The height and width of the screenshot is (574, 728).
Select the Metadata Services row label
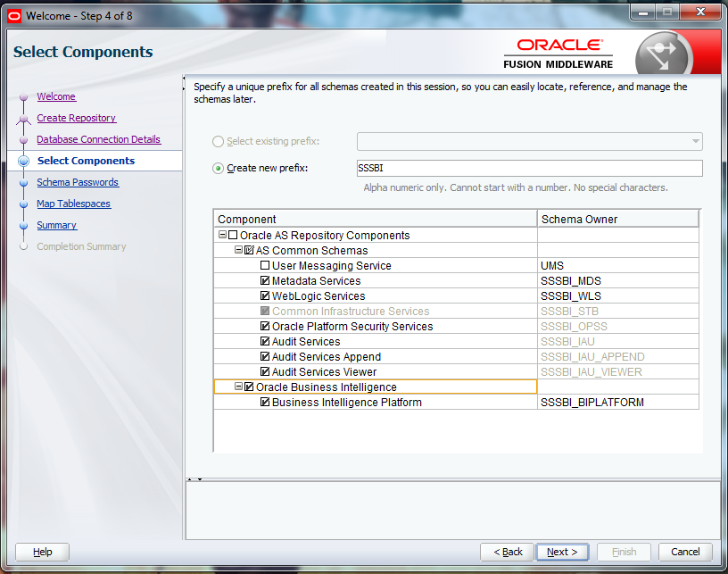pos(316,280)
